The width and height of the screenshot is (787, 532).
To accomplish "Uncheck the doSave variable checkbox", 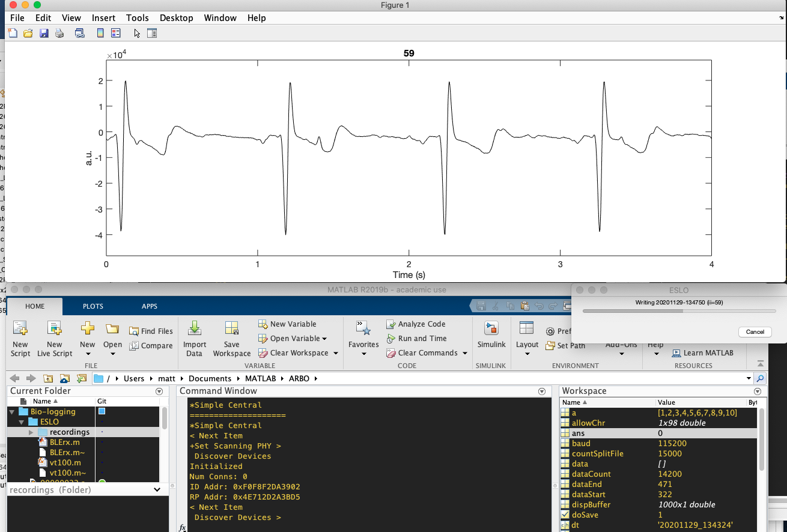I will (x=566, y=515).
